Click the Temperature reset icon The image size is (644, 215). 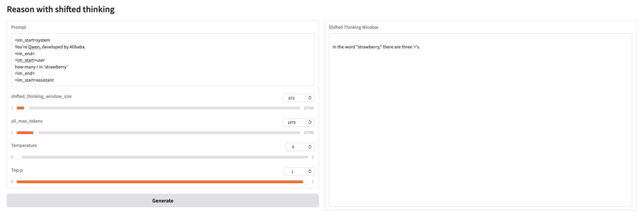tap(310, 147)
